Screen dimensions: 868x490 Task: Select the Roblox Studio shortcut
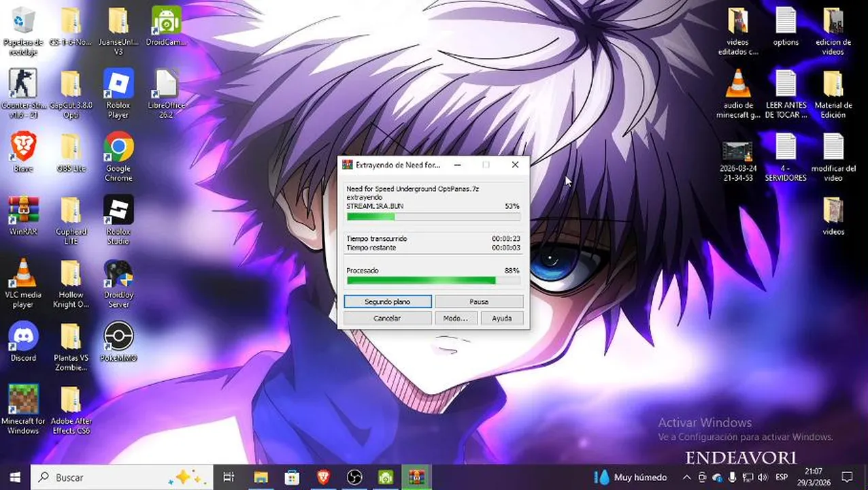coord(118,220)
